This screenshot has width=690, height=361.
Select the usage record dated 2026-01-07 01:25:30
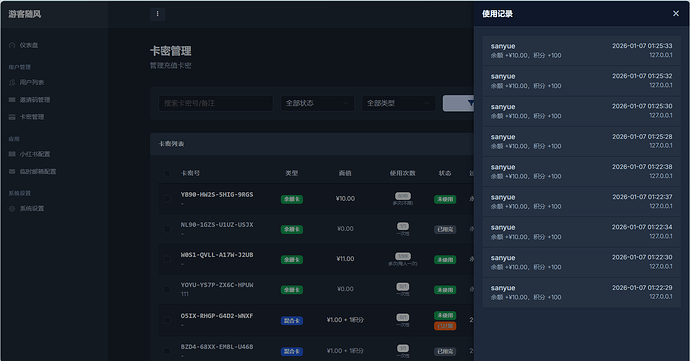[x=581, y=111]
